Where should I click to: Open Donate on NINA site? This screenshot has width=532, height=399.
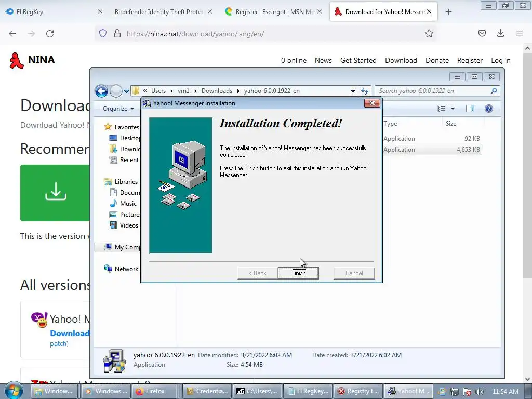click(437, 60)
